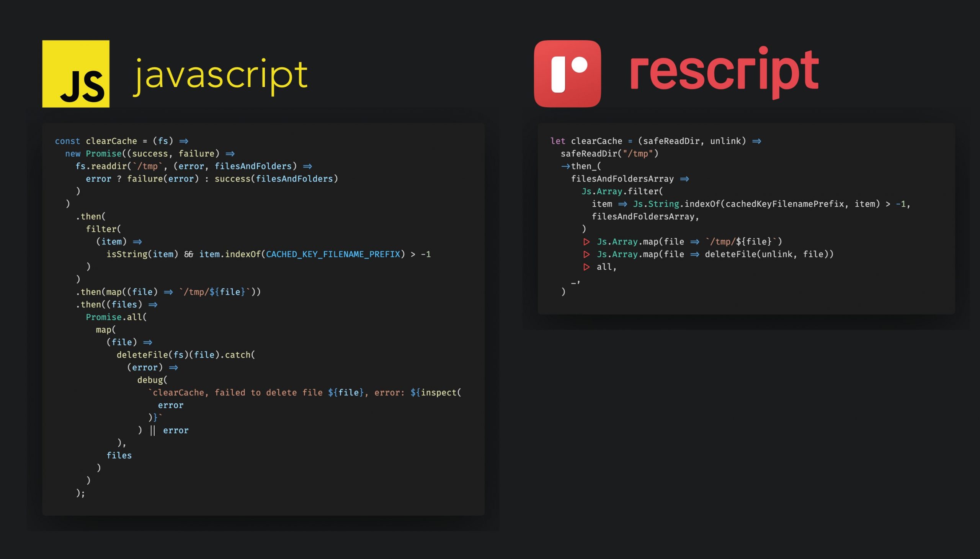The height and width of the screenshot is (559, 980).
Task: Select the line 'const clearCache = (fs) =>'
Action: pyautogui.click(x=121, y=141)
